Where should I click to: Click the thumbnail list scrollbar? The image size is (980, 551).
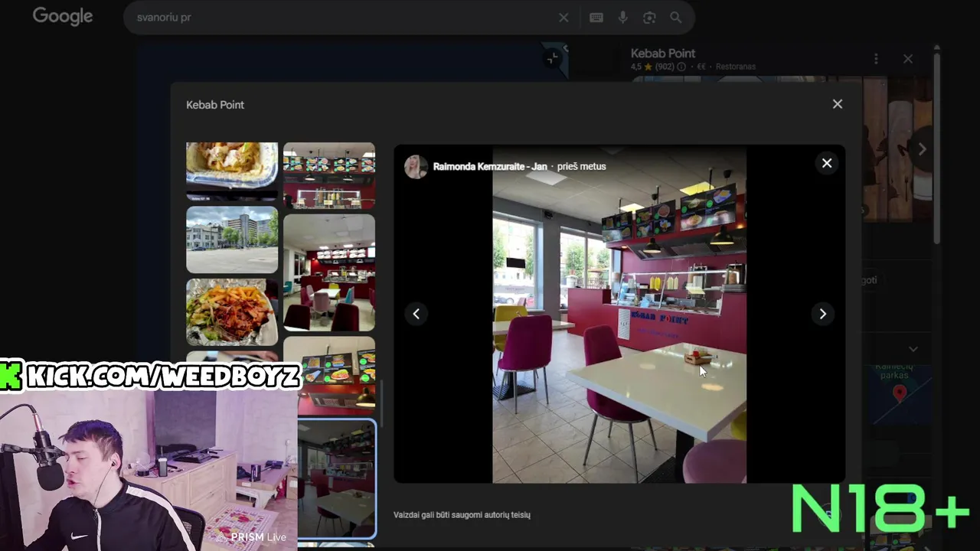pos(381,404)
